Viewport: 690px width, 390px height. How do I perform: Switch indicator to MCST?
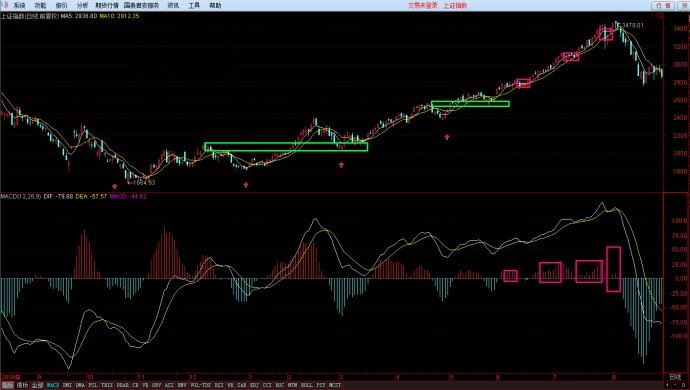(x=335, y=385)
